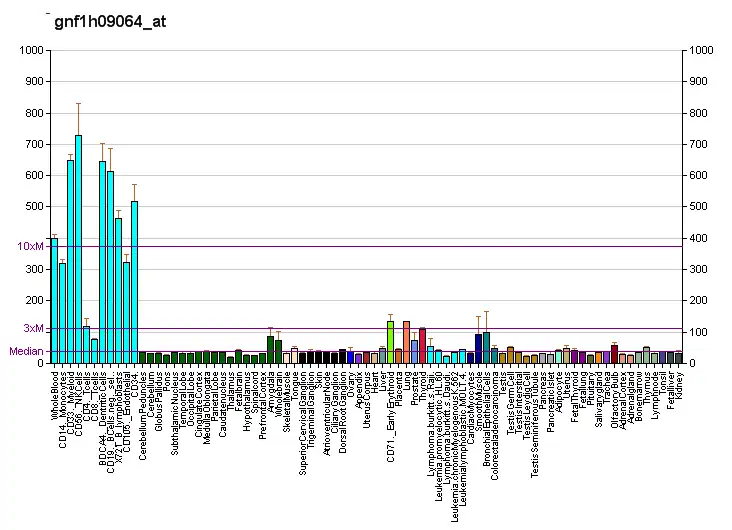The height and width of the screenshot is (530, 732).
Task: Click the 3xM threshold label
Action: [x=33, y=328]
